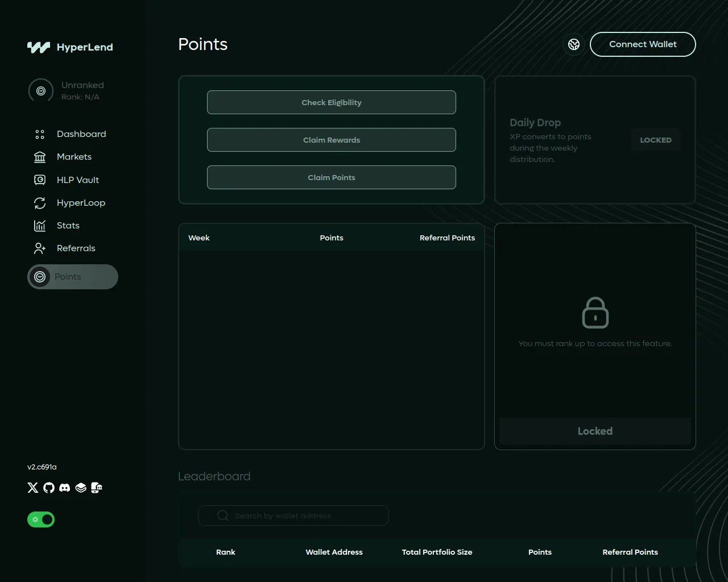The image size is (728, 582).
Task: Click the Unranked rank badge icon
Action: 41,91
